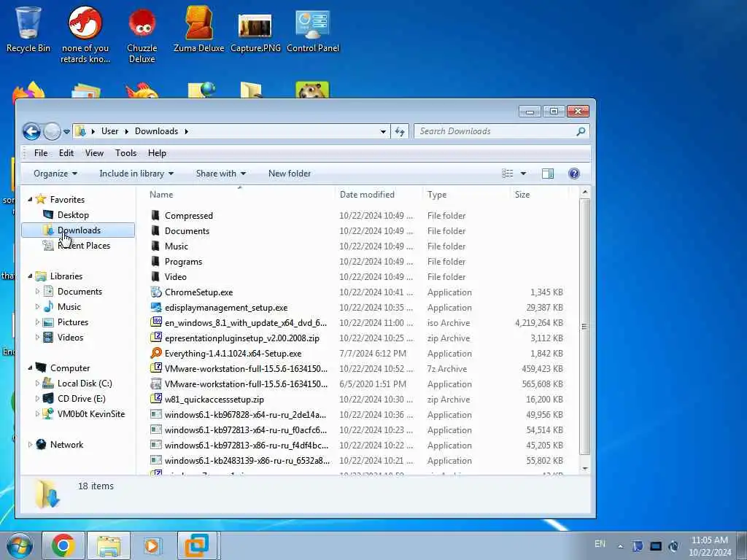Open the View menu
Image resolution: width=747 pixels, height=560 pixels.
[94, 153]
